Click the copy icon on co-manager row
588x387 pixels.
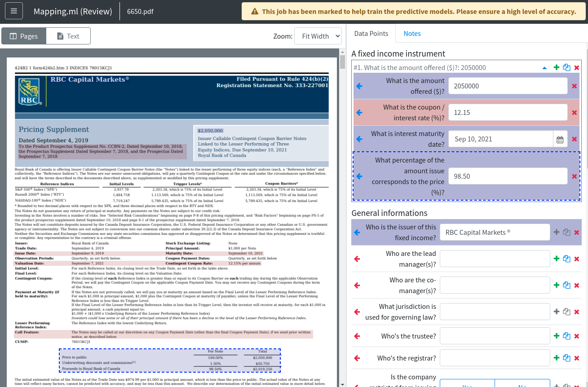[567, 285]
